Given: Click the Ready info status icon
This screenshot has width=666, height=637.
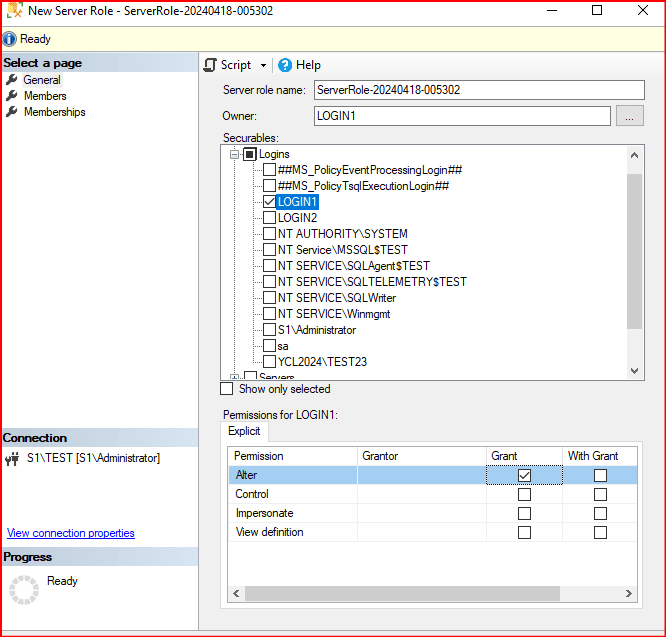Looking at the screenshot, I should click(x=10, y=39).
